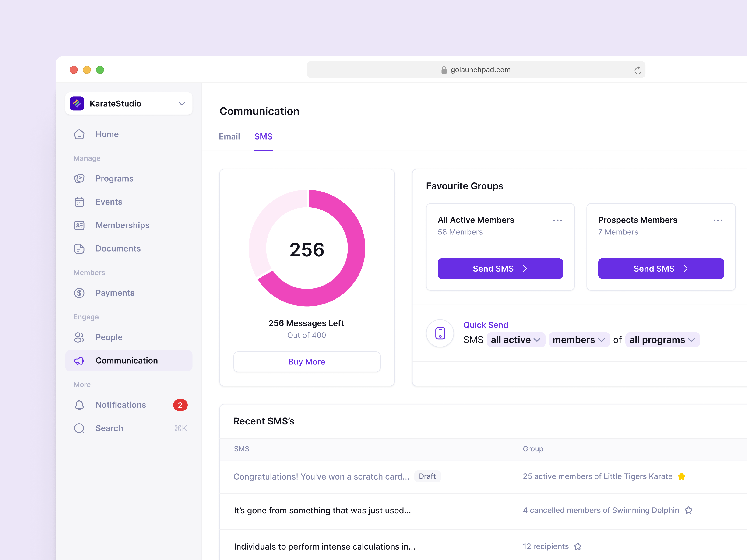This screenshot has height=560, width=747.
Task: Click the Documents file icon
Action: 79,248
